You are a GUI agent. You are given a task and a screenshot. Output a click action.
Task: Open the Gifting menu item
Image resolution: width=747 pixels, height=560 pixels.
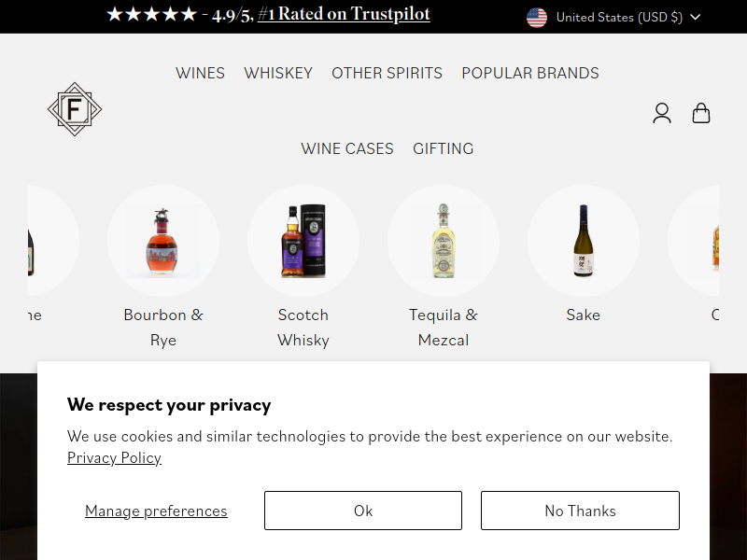(x=444, y=148)
